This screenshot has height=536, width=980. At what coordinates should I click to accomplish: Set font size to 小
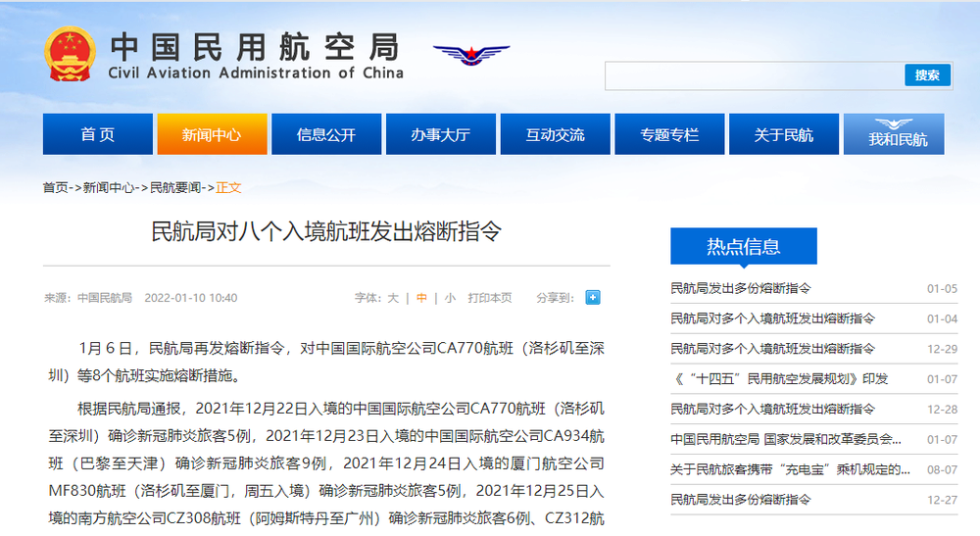click(450, 298)
